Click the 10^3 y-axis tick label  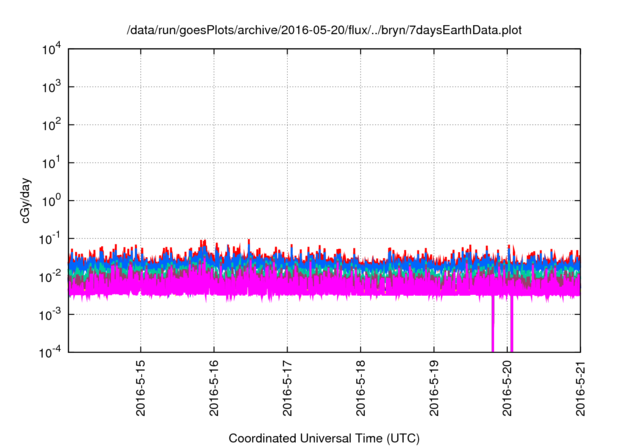pyautogui.click(x=51, y=87)
